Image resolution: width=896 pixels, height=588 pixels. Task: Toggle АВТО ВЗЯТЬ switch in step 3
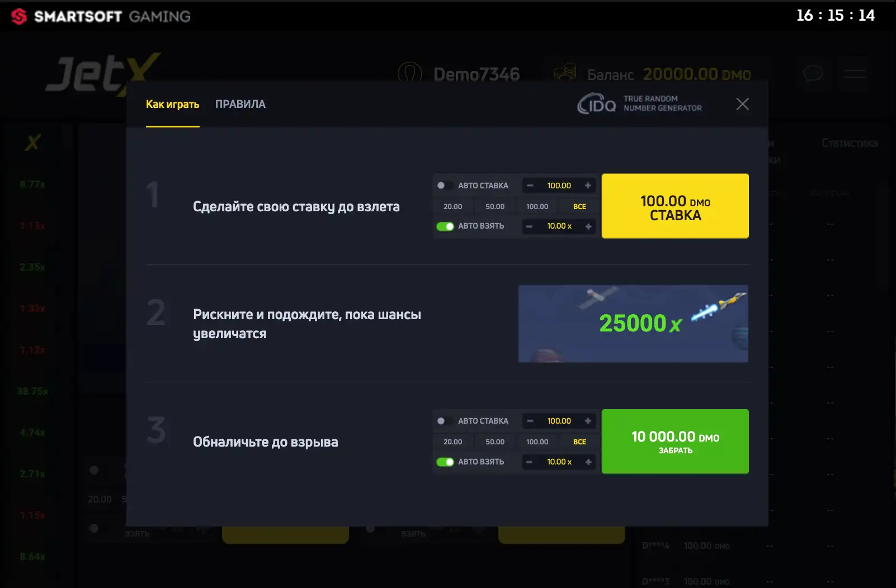[x=445, y=462]
